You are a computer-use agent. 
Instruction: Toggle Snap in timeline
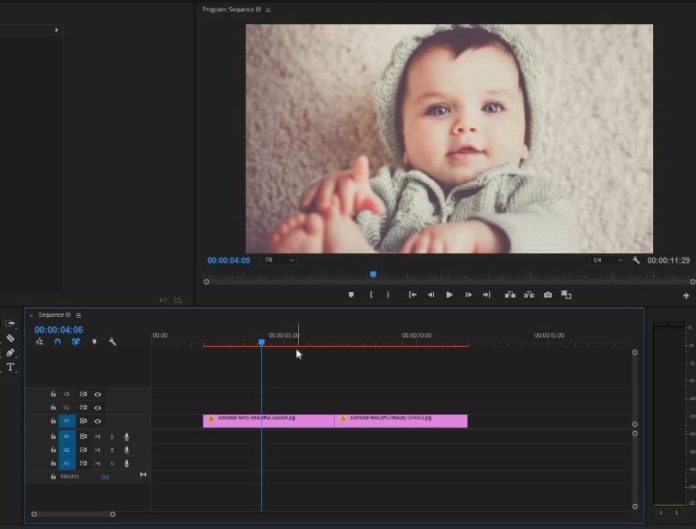[57, 342]
